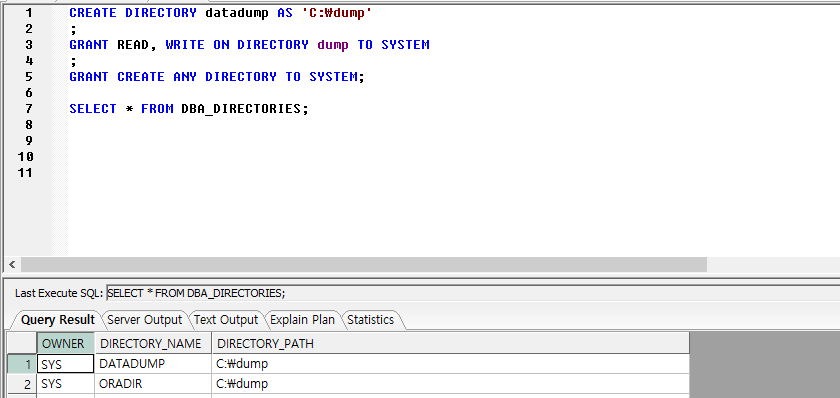
Task: Open the Explain Plan tab
Action: tap(303, 320)
